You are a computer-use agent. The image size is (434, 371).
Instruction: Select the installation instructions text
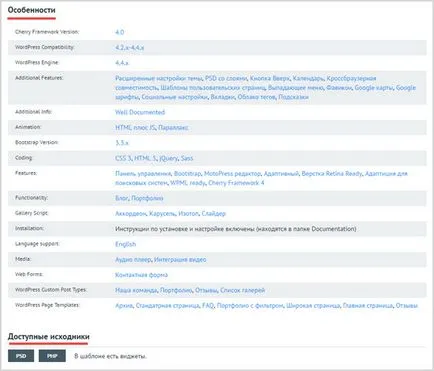(236, 229)
